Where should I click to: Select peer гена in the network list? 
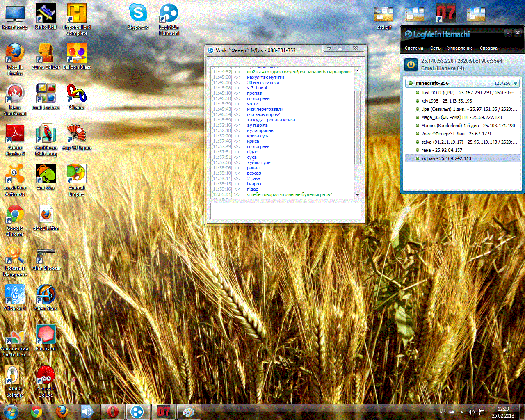[462, 150]
